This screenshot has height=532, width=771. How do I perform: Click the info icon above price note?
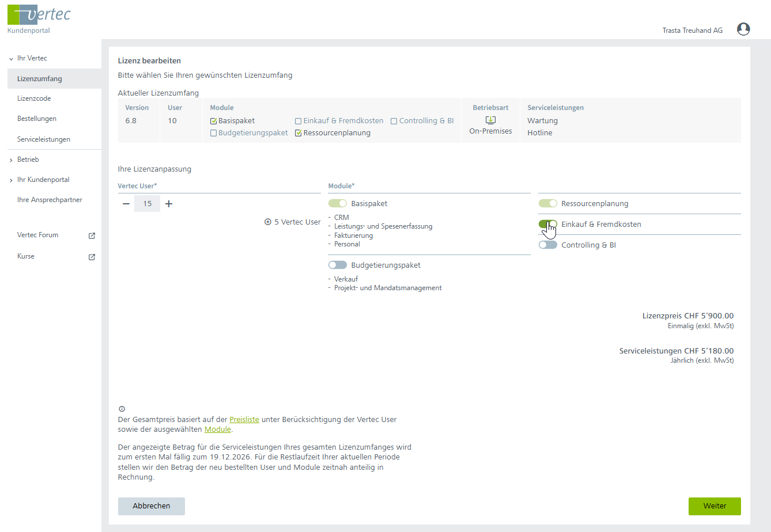coord(122,409)
